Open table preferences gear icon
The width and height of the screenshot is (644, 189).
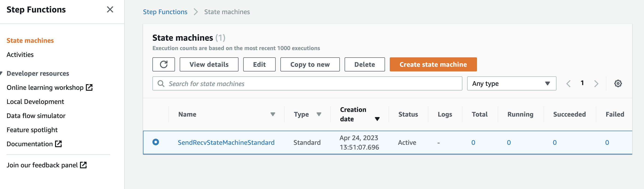tap(618, 83)
